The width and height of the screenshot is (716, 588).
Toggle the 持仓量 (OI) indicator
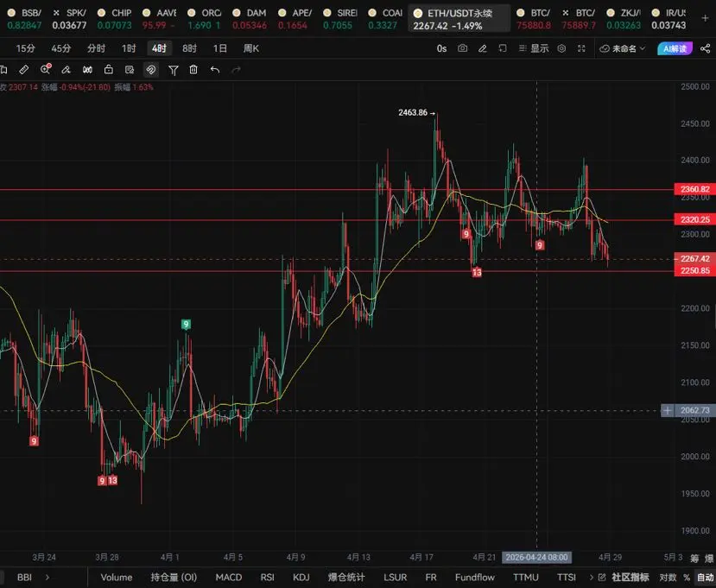(174, 578)
